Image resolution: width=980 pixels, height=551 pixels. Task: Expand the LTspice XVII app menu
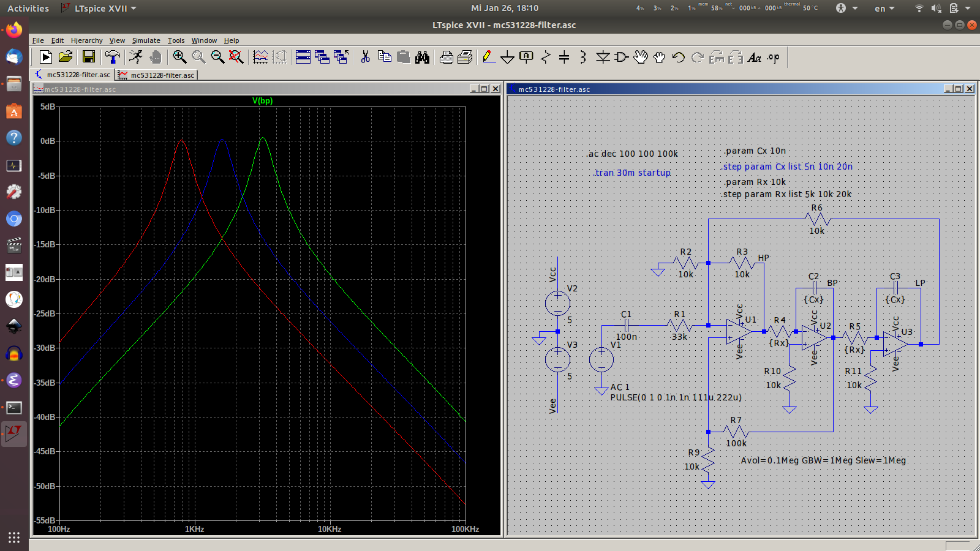coord(99,9)
